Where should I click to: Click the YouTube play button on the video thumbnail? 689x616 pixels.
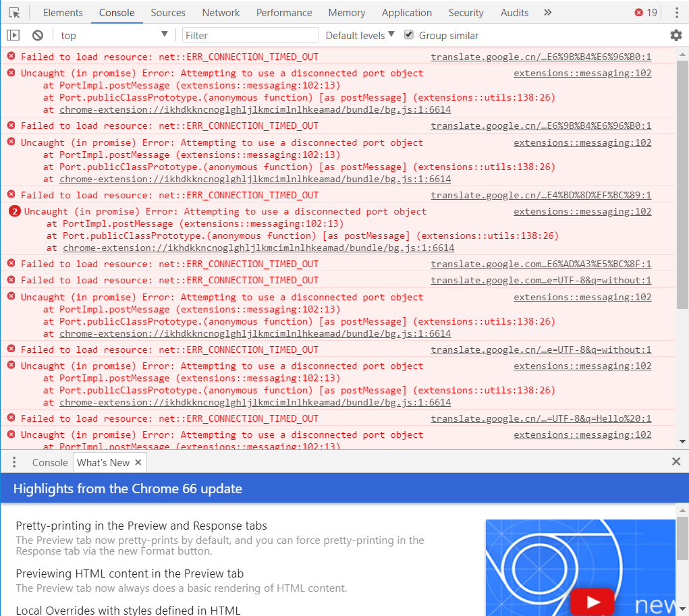[x=592, y=601]
